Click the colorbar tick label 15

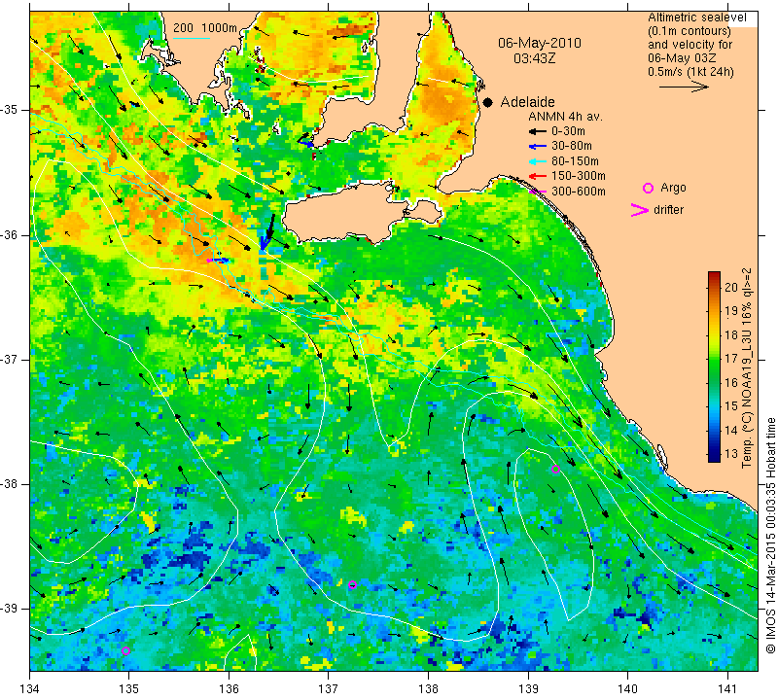(731, 406)
